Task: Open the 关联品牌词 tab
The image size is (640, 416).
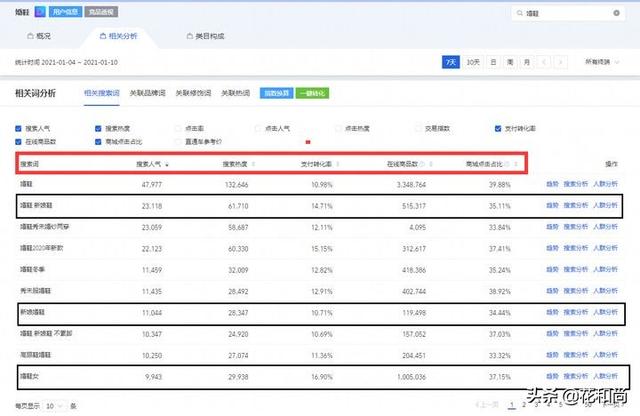Action: (148, 93)
